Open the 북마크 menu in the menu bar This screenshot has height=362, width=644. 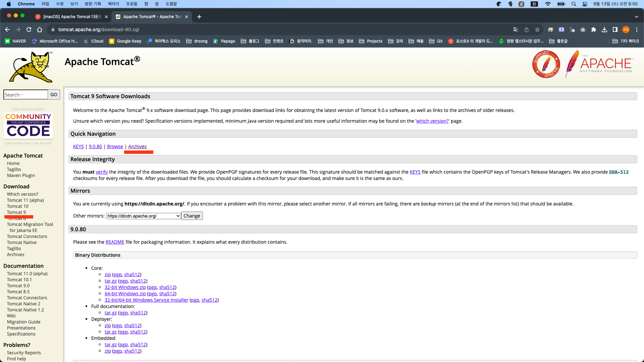pos(113,4)
